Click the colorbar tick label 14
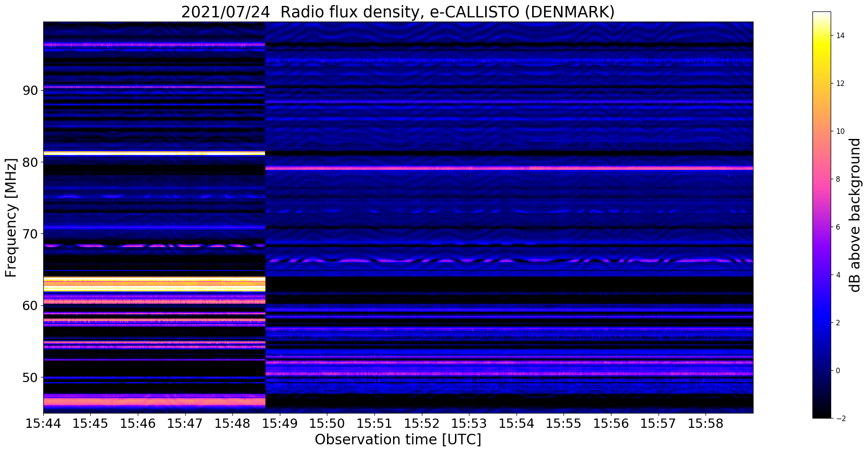 tap(840, 36)
